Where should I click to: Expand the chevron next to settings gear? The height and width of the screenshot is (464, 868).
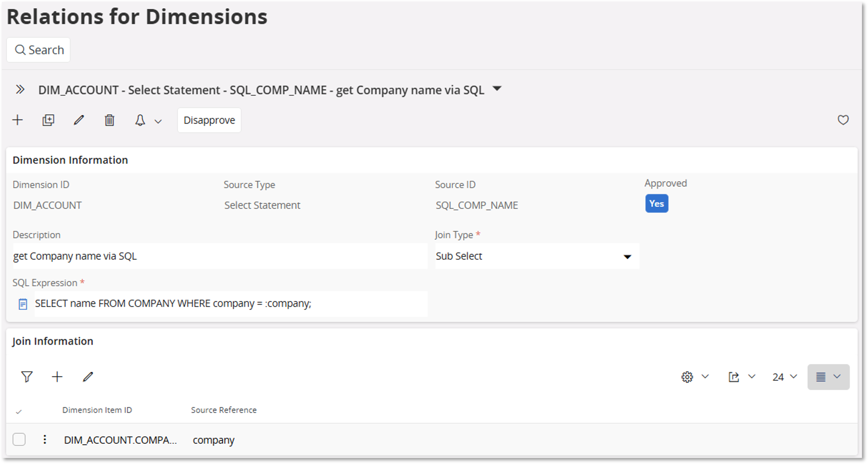click(705, 376)
